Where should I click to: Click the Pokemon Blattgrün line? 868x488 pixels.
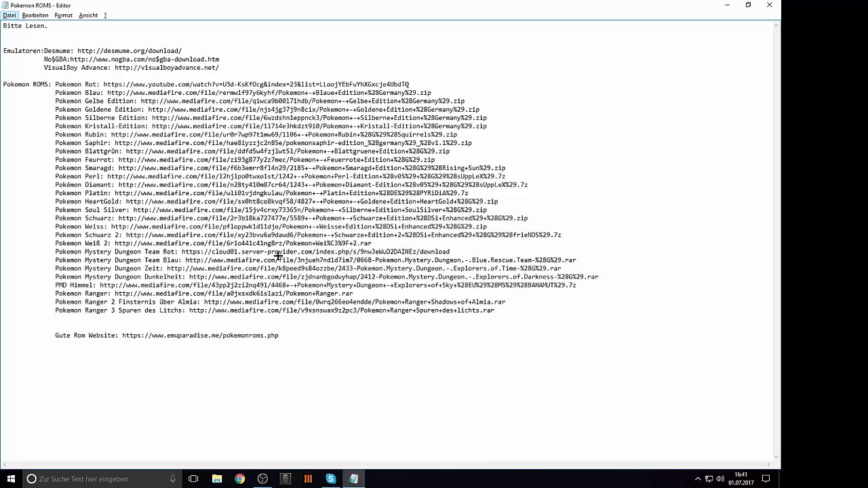point(252,151)
